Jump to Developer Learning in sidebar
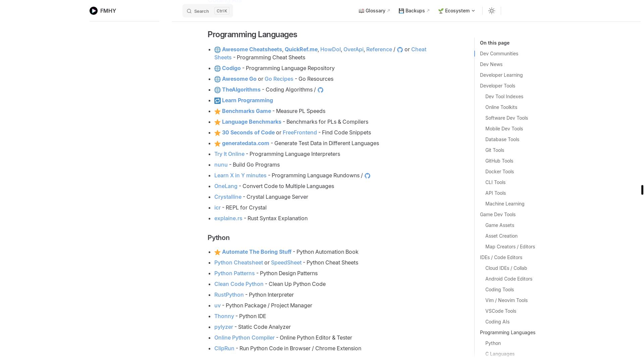 501,75
